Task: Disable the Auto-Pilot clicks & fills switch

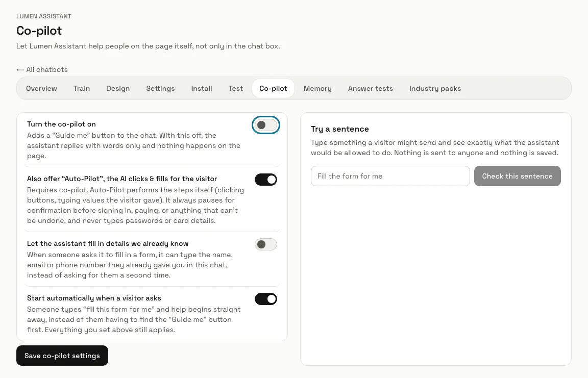Action: point(266,180)
